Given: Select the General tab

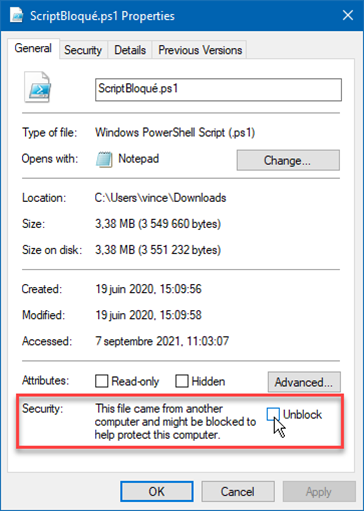Looking at the screenshot, I should (x=33, y=49).
